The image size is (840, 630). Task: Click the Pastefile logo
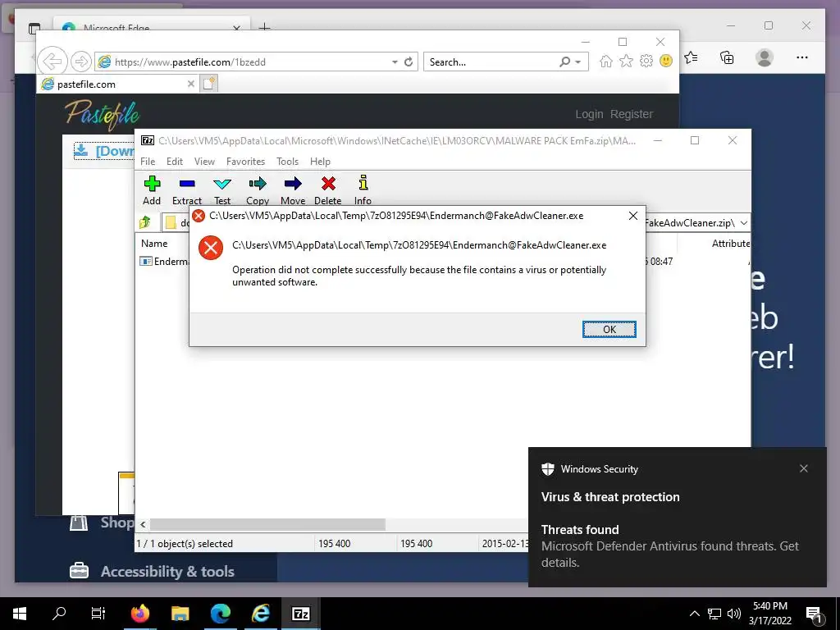[x=102, y=114]
